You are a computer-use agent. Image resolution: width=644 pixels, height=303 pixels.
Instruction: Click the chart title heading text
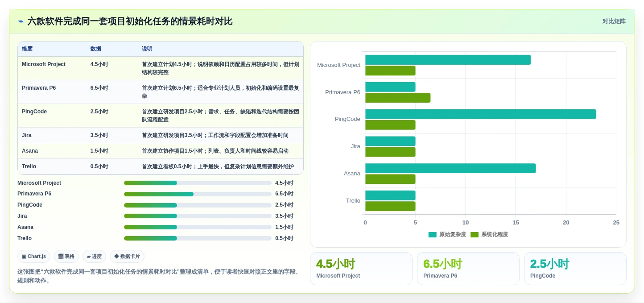pos(130,21)
